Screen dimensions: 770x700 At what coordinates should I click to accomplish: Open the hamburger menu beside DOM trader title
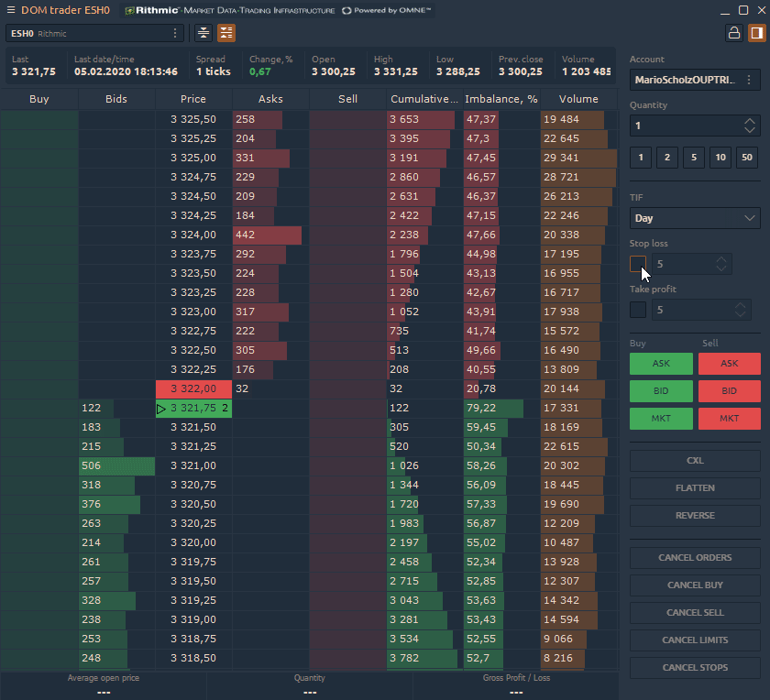[x=10, y=10]
